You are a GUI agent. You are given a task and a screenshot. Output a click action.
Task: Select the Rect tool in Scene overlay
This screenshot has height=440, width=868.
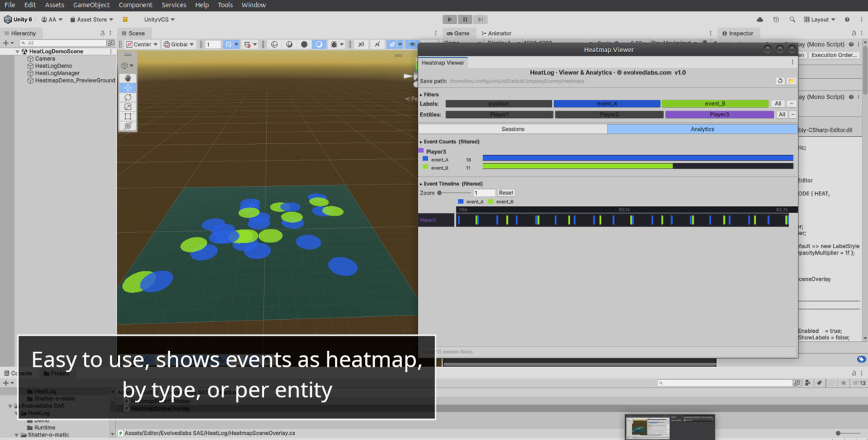128,116
